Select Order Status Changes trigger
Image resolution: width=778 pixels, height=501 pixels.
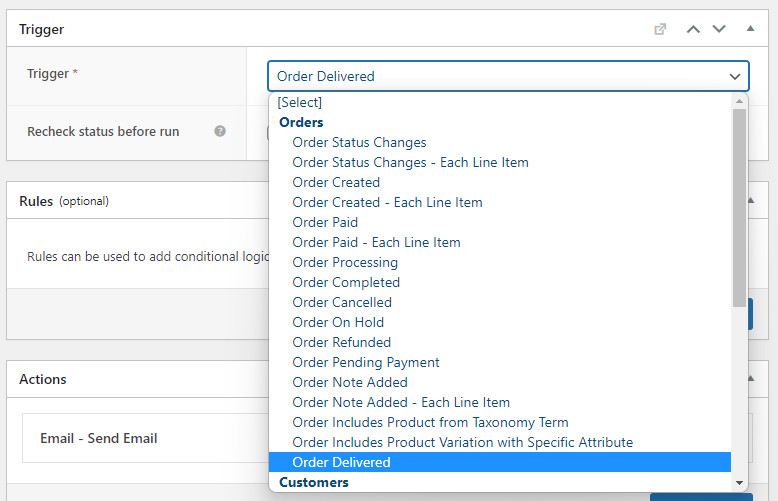click(500, 142)
